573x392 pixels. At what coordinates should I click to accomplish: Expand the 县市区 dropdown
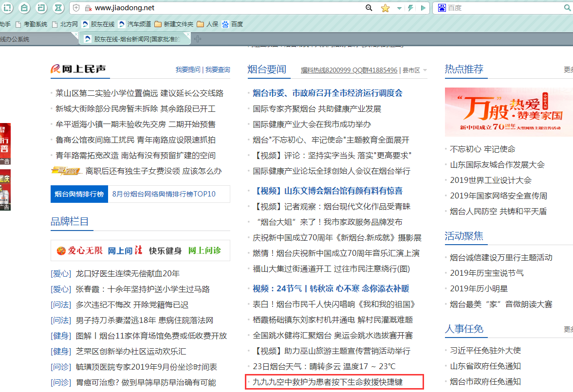click(414, 70)
